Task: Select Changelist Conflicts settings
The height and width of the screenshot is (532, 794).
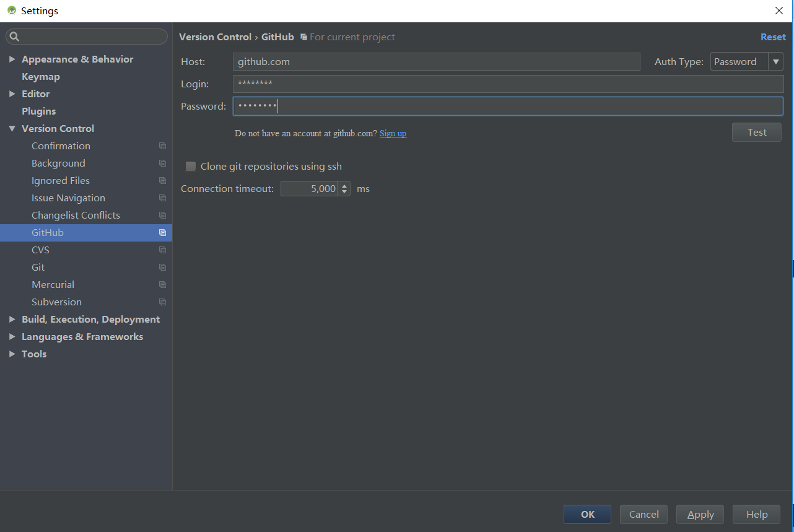Action: [x=76, y=216]
